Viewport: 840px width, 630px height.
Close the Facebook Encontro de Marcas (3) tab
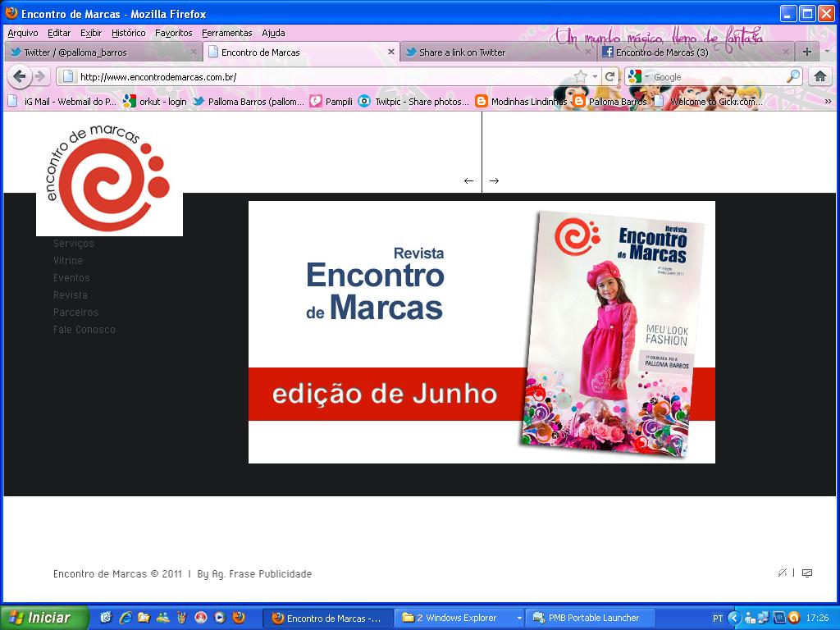pyautogui.click(x=785, y=52)
